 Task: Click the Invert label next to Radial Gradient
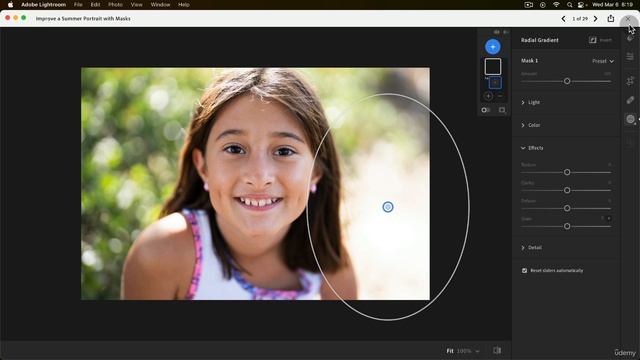pyautogui.click(x=606, y=40)
